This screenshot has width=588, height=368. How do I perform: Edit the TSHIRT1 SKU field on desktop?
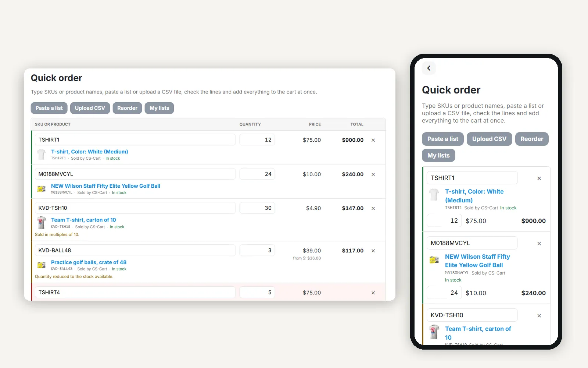pyautogui.click(x=135, y=140)
